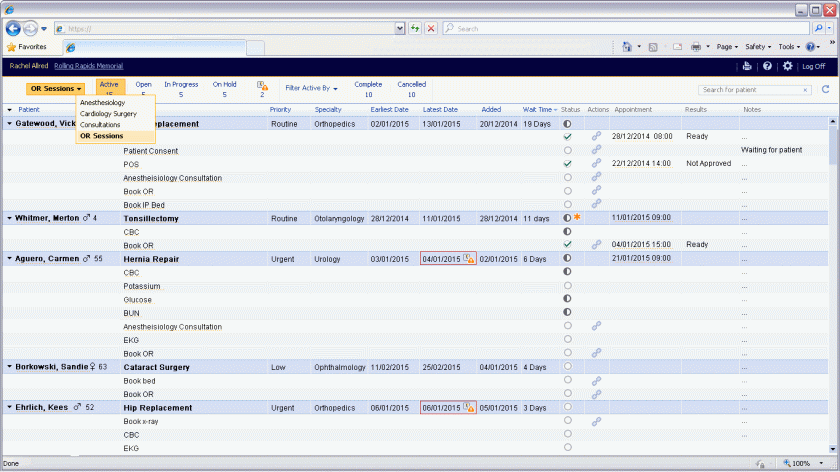
Task: Select Cardiology Surgery from the menu
Action: (108, 114)
